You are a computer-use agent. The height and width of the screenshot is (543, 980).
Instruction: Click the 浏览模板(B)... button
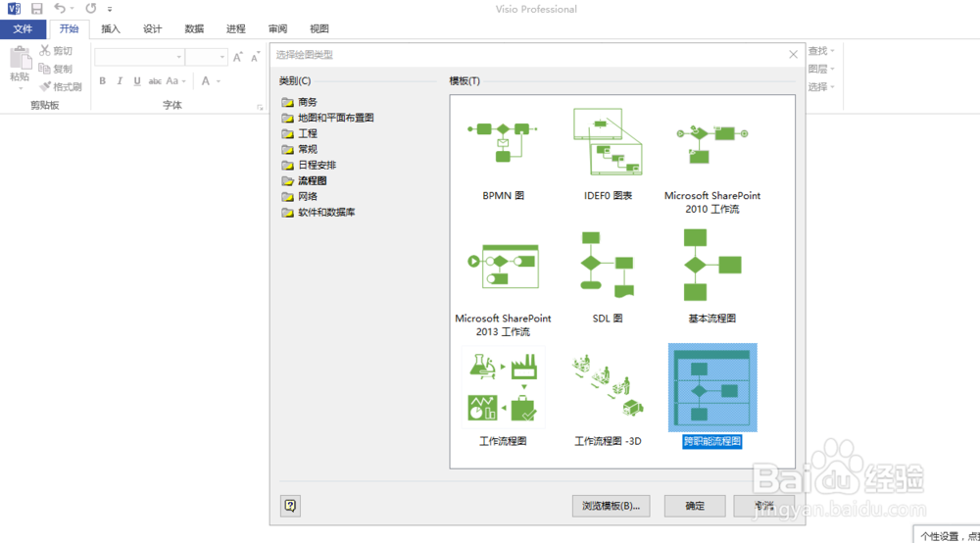(611, 506)
